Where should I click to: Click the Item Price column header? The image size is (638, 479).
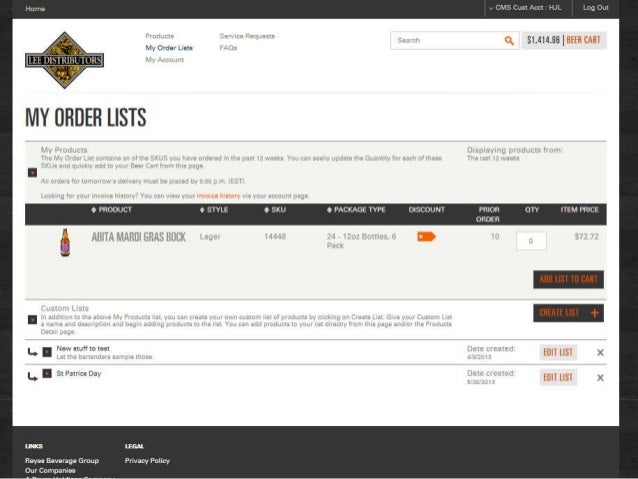(x=579, y=210)
